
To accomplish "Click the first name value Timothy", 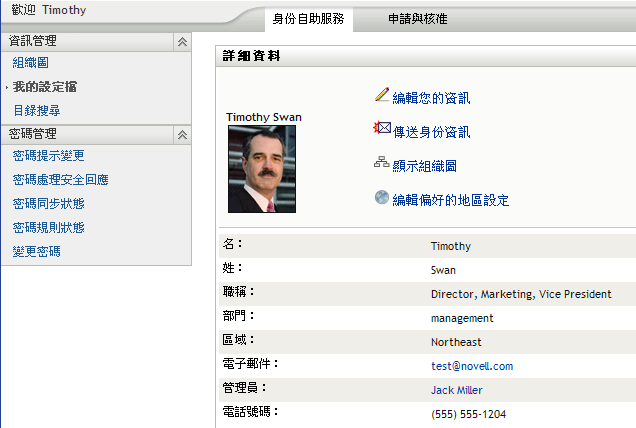I will [451, 246].
